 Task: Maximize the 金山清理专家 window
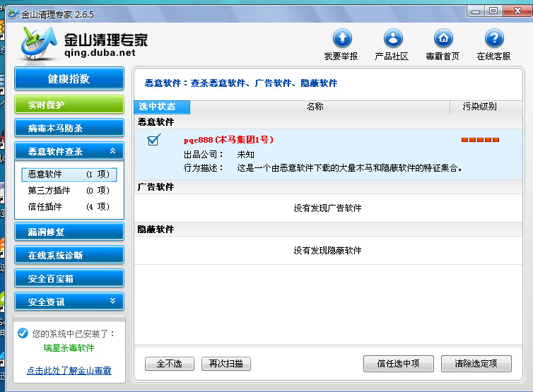(x=493, y=11)
